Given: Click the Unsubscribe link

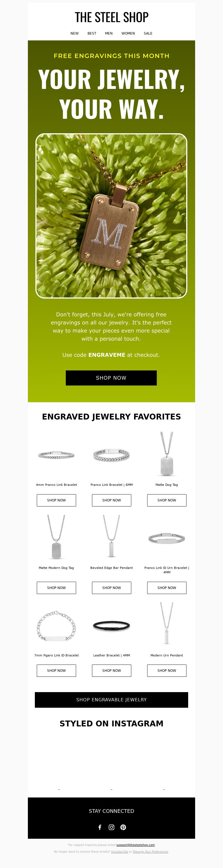Looking at the screenshot, I should point(120,852).
